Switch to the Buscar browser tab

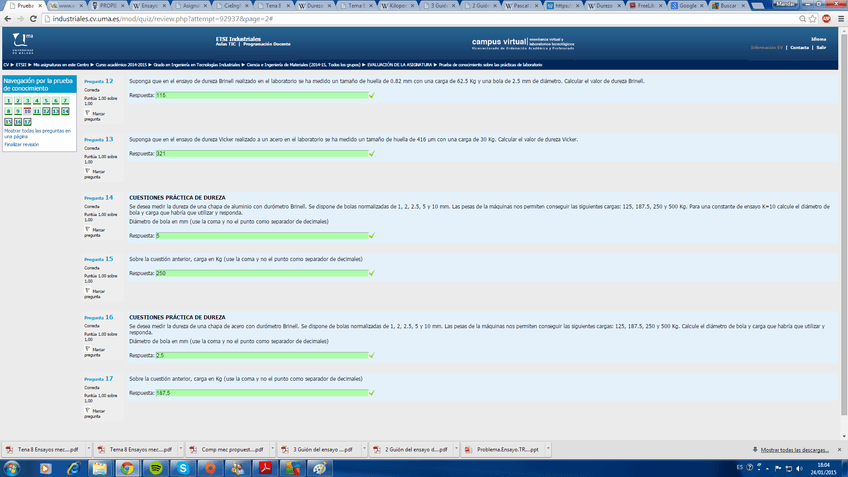726,5
